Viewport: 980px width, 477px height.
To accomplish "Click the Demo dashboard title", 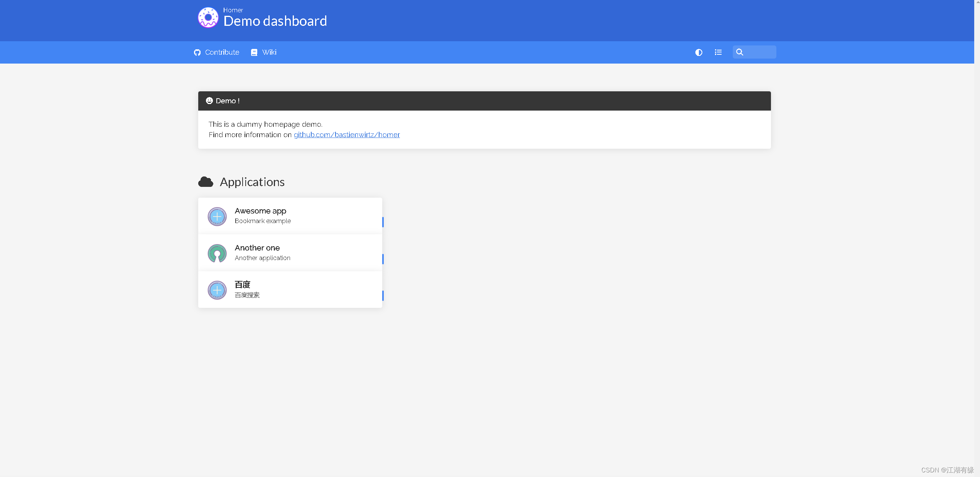I will [275, 21].
